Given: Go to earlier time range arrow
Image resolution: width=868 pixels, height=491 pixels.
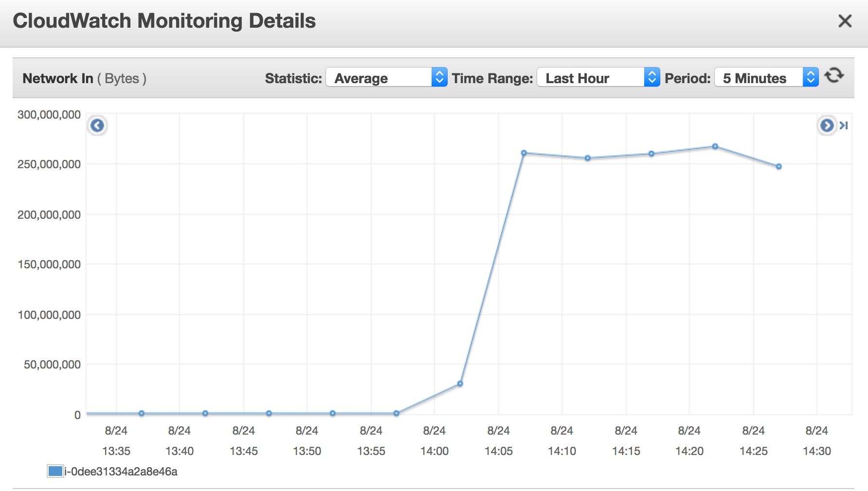Looking at the screenshot, I should click(97, 125).
